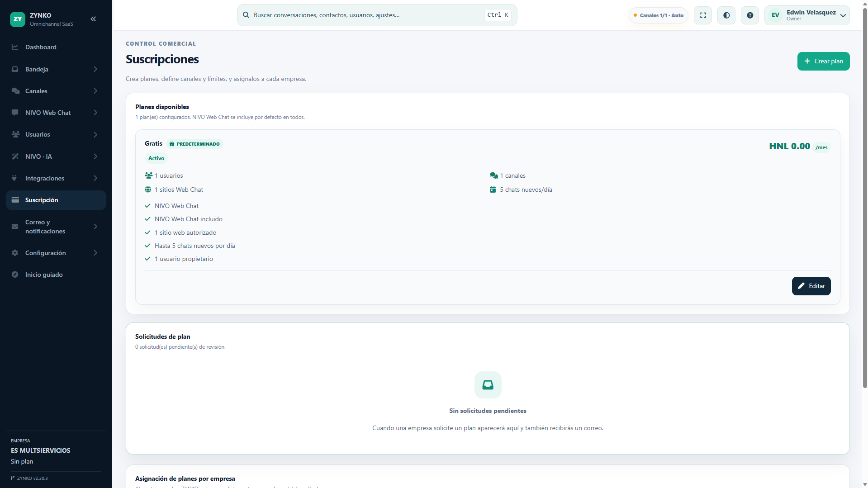Click the NIVO Web Chat message icon
Image resolution: width=868 pixels, height=488 pixels.
[x=15, y=113]
